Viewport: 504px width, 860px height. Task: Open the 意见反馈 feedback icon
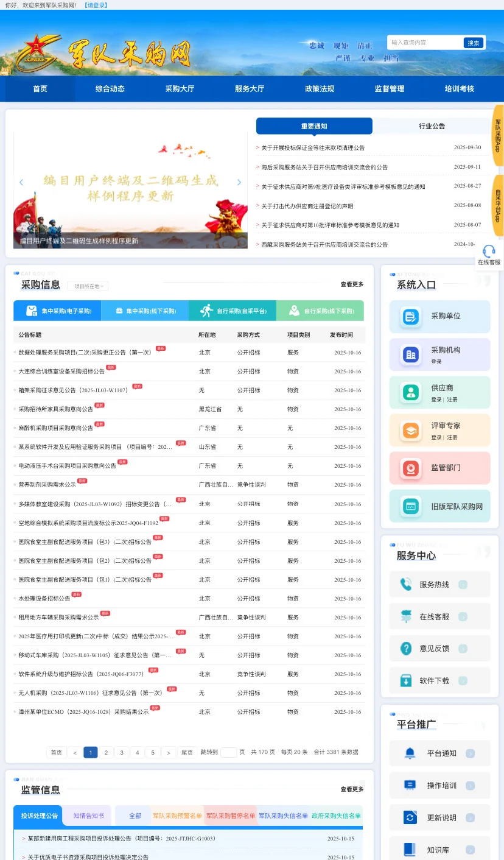407,647
